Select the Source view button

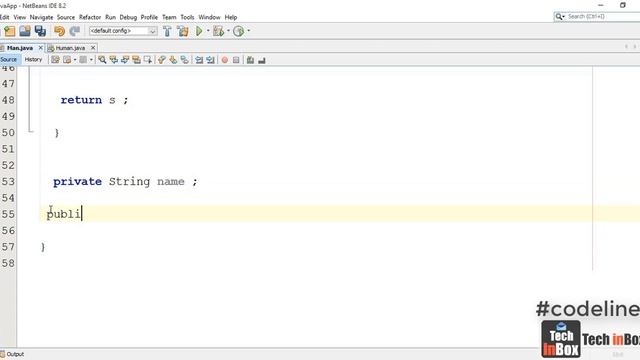coord(9,60)
